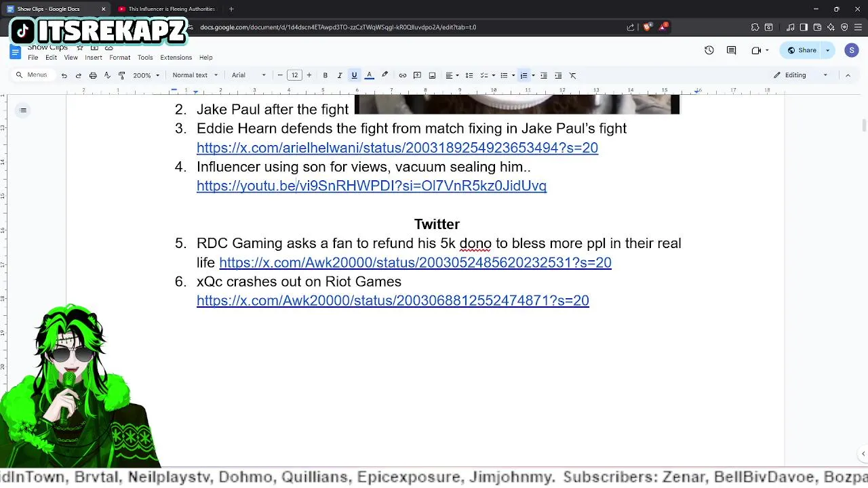Click the Add comment toolbar icon

[x=417, y=75]
